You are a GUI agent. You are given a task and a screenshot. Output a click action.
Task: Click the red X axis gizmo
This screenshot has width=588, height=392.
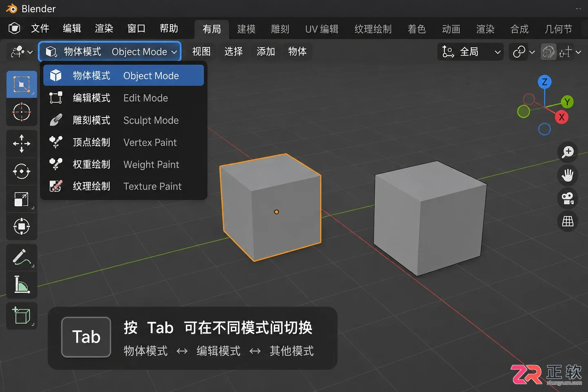coord(561,117)
